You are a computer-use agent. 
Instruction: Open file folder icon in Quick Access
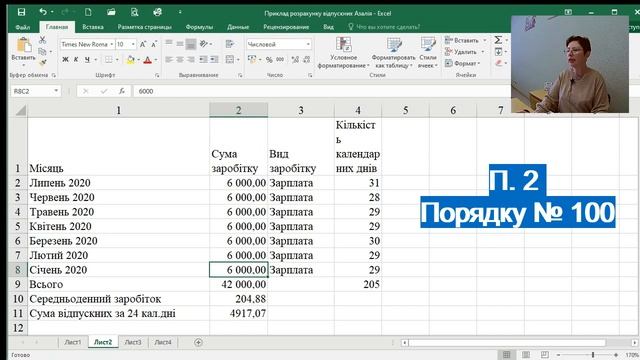point(111,12)
